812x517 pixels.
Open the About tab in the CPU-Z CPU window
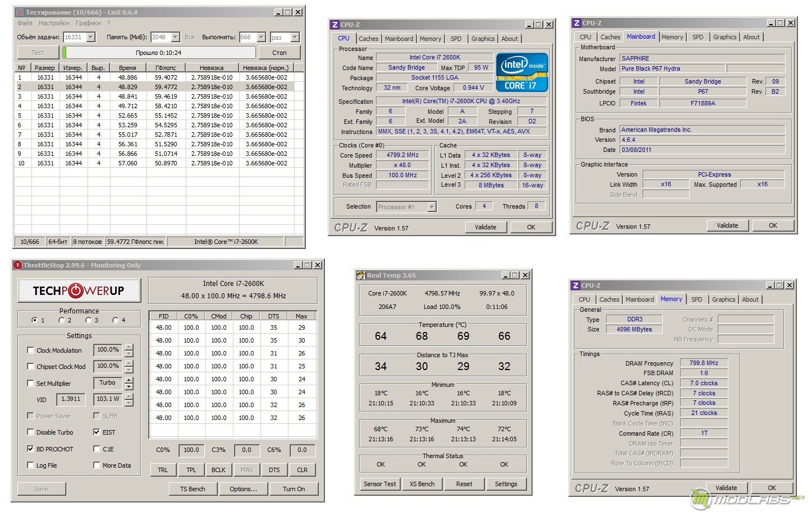pos(510,39)
